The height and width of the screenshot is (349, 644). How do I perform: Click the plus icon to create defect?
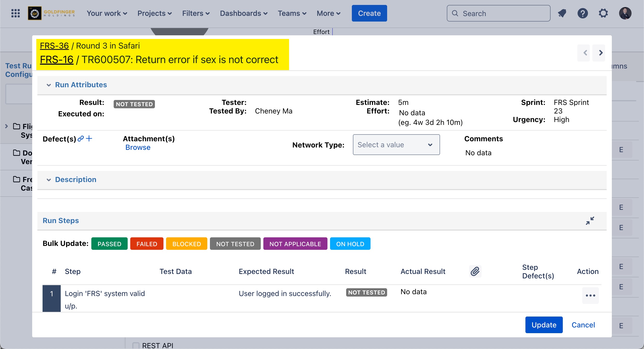(x=89, y=139)
